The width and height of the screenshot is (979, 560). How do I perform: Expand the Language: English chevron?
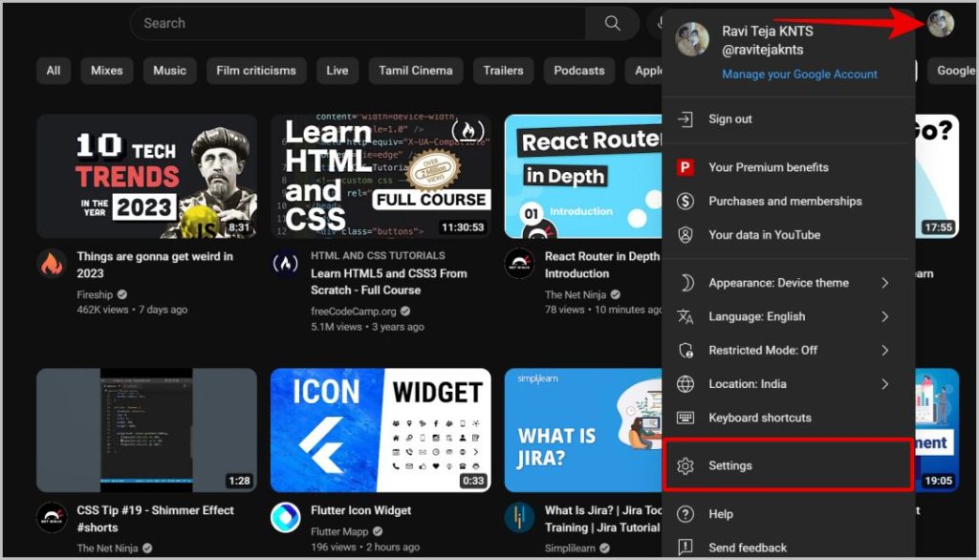click(x=884, y=316)
